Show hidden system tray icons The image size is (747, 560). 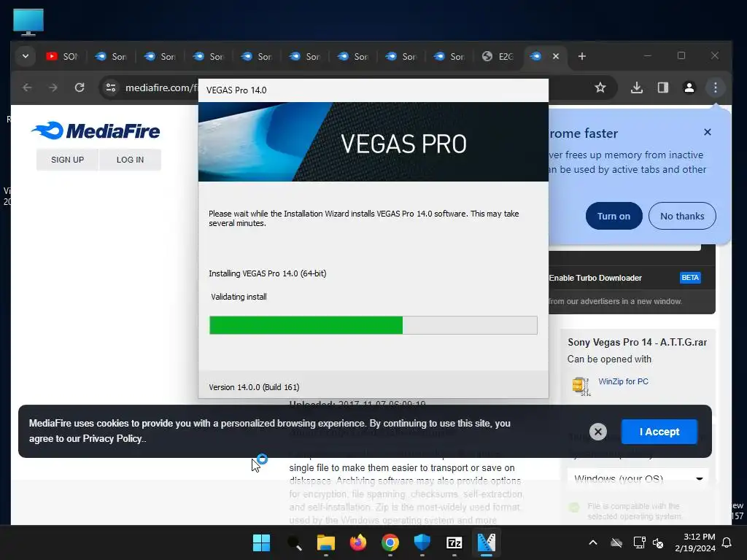pos(592,542)
